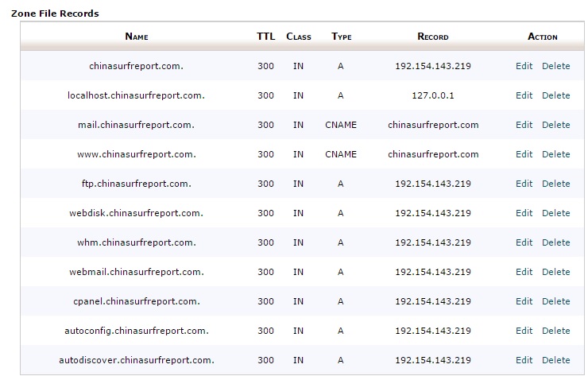Delete the ftp.chinasurfreport.com record
588x376 pixels.
(x=555, y=184)
